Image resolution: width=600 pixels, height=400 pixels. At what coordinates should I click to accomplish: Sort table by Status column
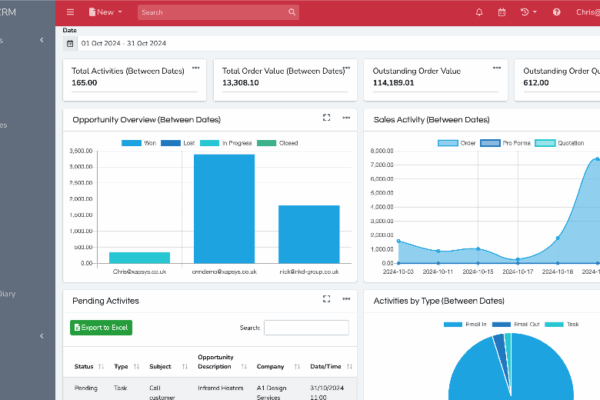tap(89, 366)
